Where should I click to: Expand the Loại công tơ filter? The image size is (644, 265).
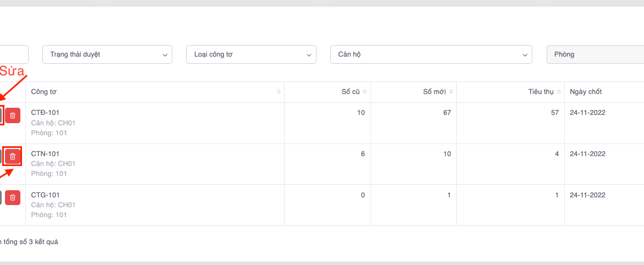tap(251, 54)
